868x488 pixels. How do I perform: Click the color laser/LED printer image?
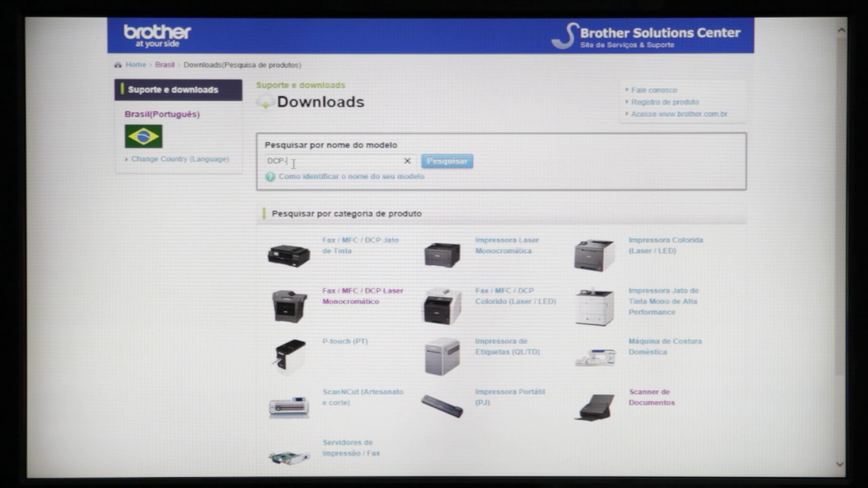(x=595, y=256)
